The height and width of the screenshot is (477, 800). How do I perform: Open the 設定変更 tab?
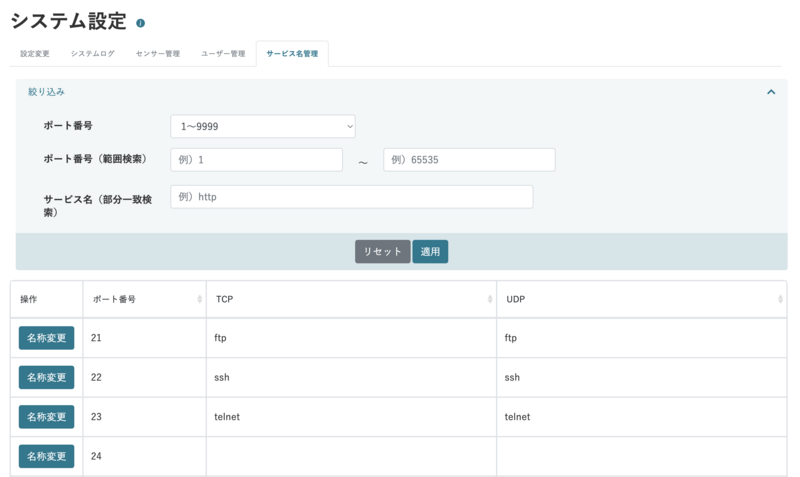coord(35,54)
